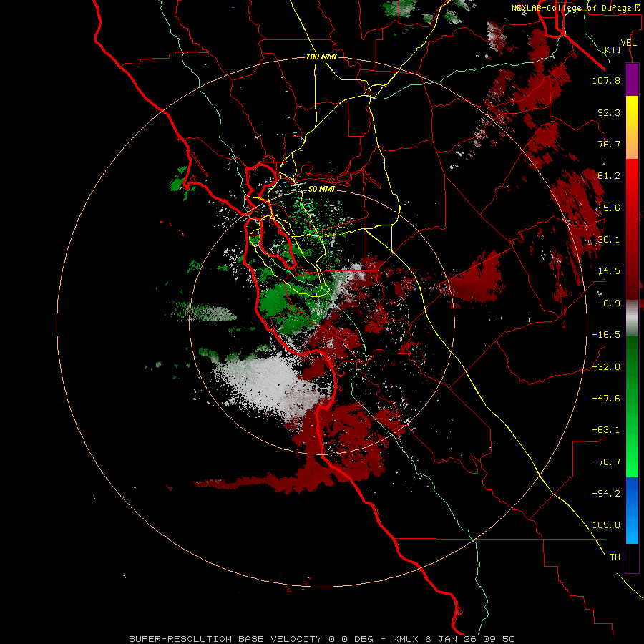Select the 107.8 legend value
The image size is (644, 644).
coord(606,80)
